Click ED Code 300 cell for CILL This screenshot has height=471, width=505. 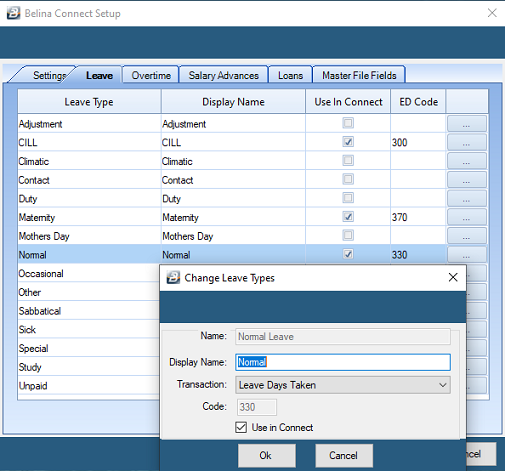click(418, 143)
